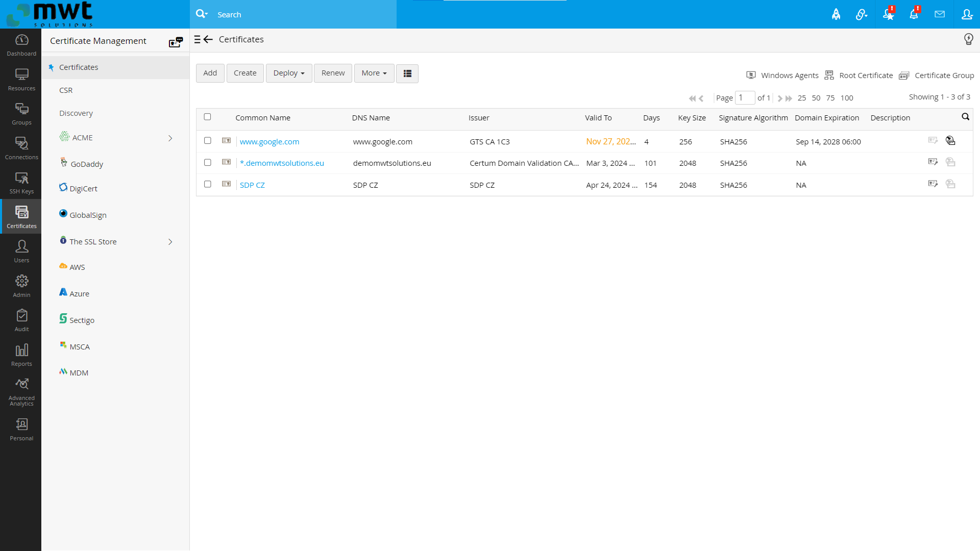Expand the ACME section in the sidebar
The width and height of the screenshot is (980, 551).
170,138
